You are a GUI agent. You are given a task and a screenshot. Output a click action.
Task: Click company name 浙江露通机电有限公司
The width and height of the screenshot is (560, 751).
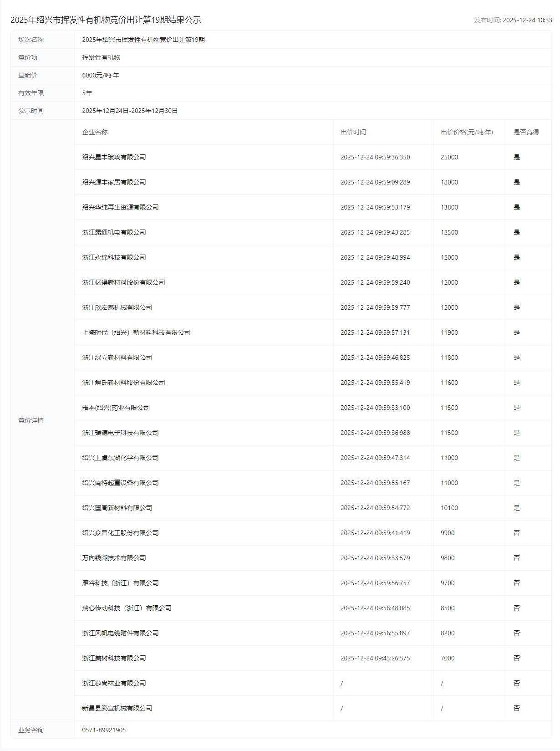coord(114,232)
